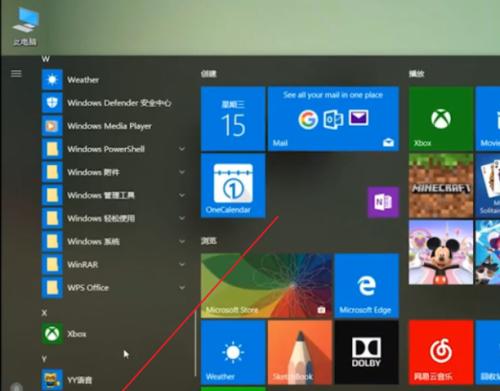Viewport: 500px width, 391px height.
Task: Expand the Windows 轻松使用 folder chevron
Action: [182, 218]
